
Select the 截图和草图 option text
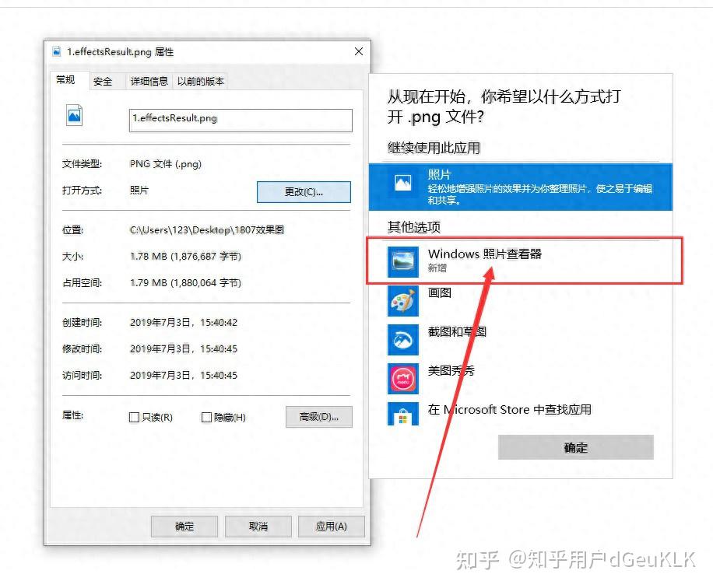pos(457,331)
